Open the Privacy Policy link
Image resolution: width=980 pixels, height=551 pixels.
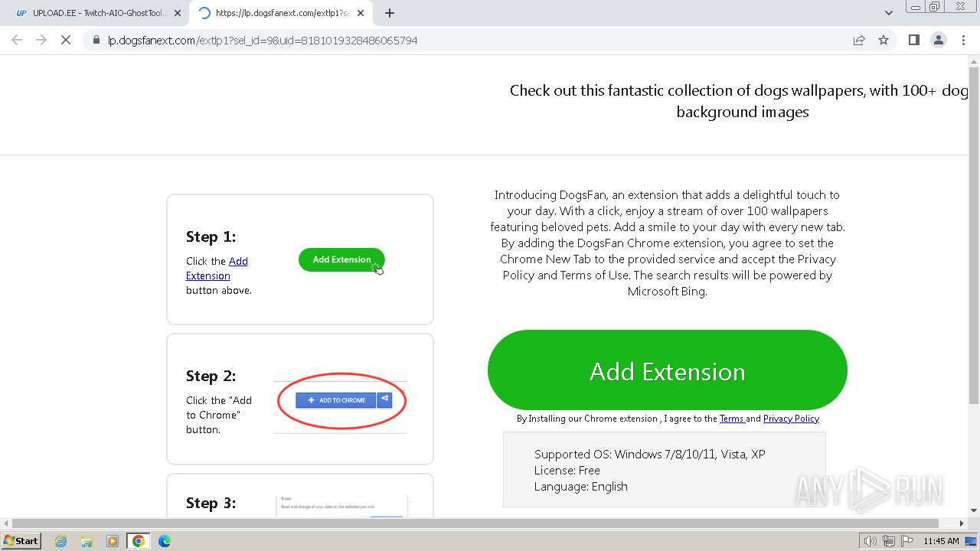(x=791, y=419)
